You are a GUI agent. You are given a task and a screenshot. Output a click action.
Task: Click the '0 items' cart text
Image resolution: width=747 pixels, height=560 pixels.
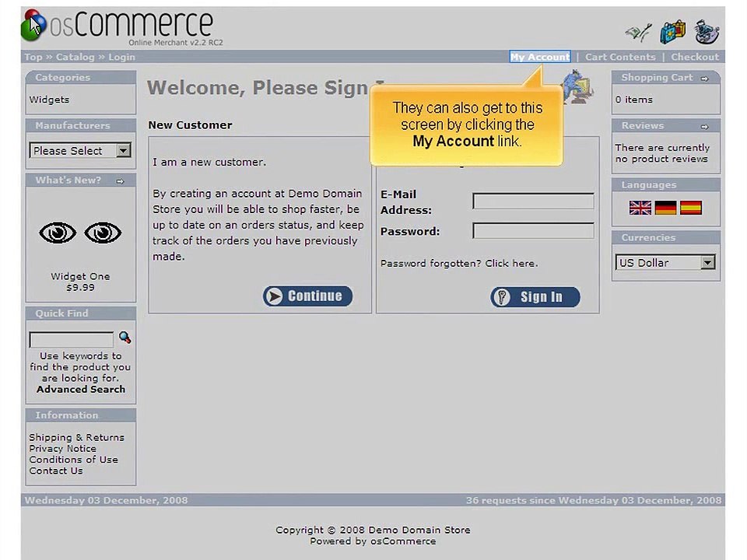click(x=633, y=100)
